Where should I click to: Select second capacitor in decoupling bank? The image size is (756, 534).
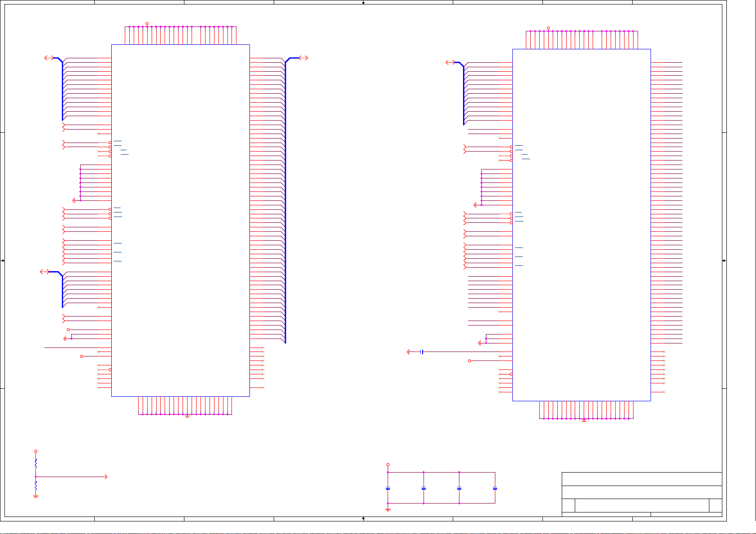[424, 488]
